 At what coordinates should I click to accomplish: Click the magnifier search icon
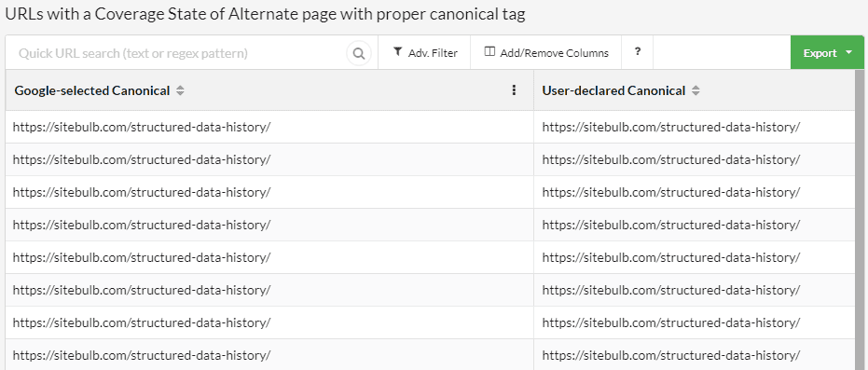(359, 54)
